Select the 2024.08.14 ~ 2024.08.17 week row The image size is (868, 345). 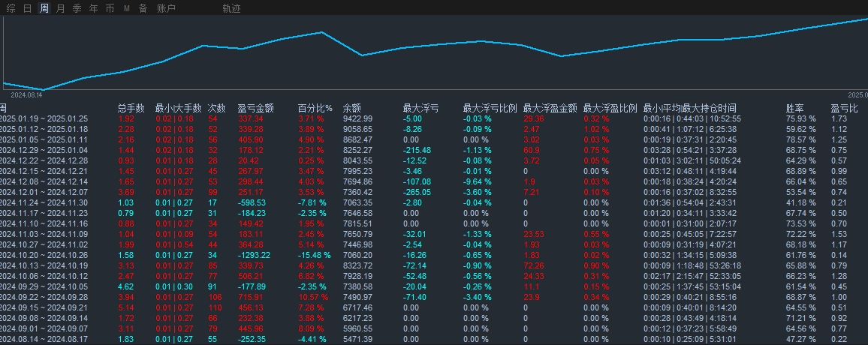[434, 339]
